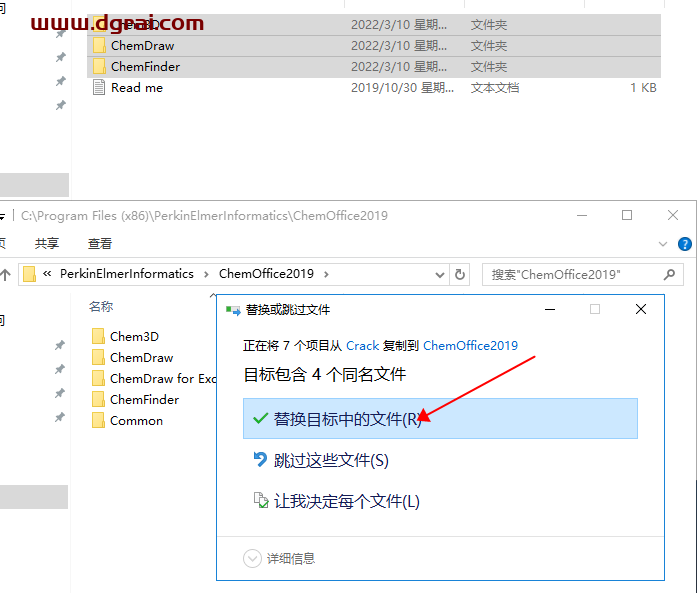Open the 查看 ribbon tab
Screen dimensions: 697x593
(x=100, y=244)
